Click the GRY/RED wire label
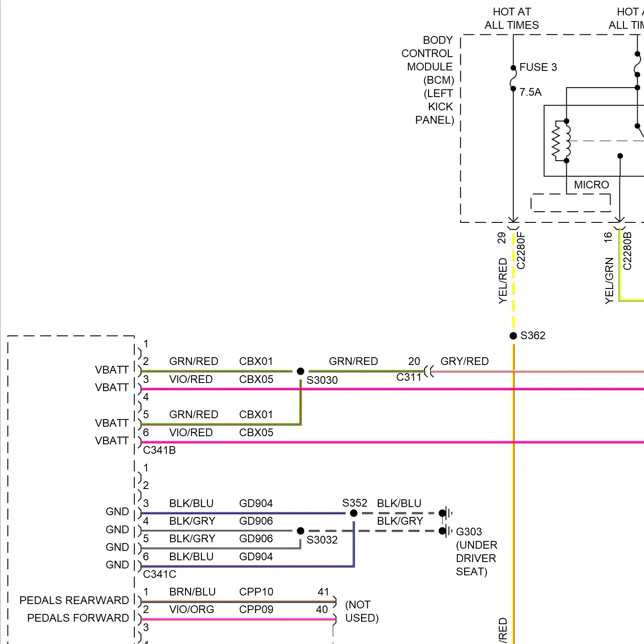This screenshot has width=644, height=644. point(465,361)
